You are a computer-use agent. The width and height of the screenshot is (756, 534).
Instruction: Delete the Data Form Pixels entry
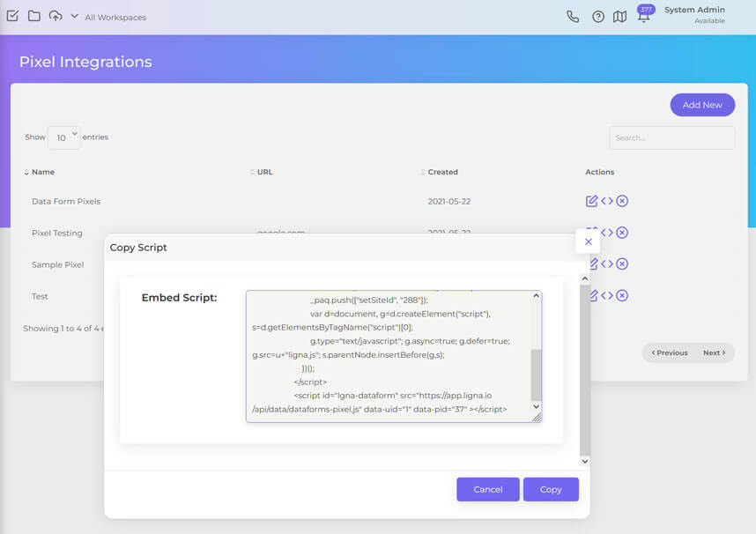click(622, 201)
